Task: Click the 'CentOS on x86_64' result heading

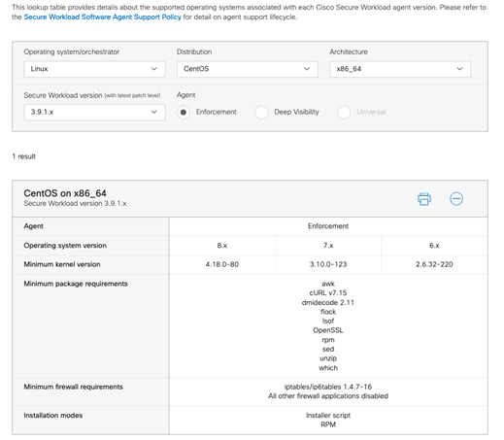Action: [x=65, y=193]
